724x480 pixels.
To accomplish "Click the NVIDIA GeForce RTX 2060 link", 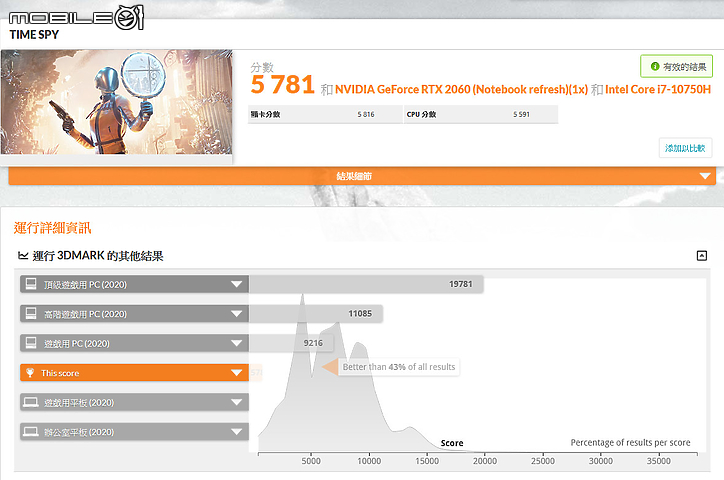I will (461, 90).
